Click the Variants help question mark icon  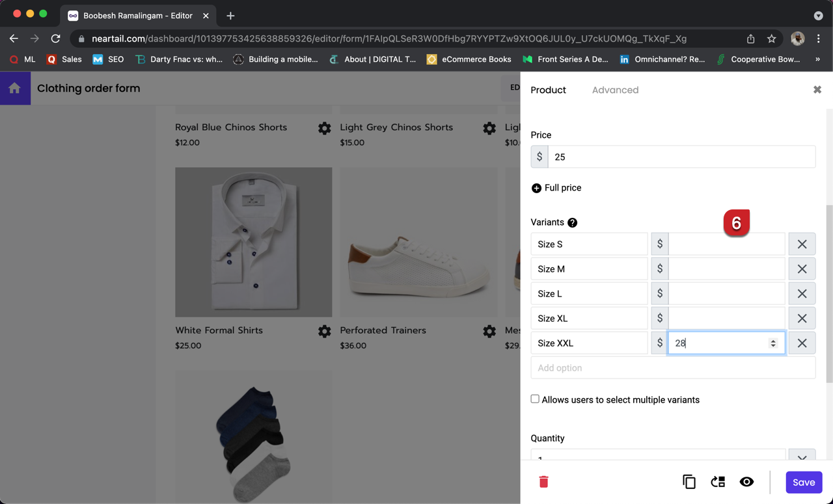click(572, 222)
